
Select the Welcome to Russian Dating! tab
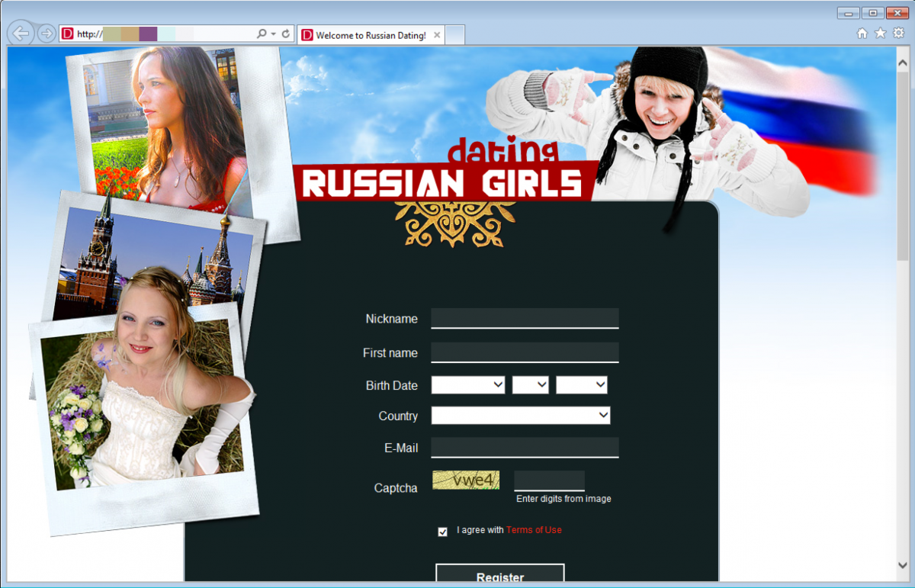click(x=371, y=35)
